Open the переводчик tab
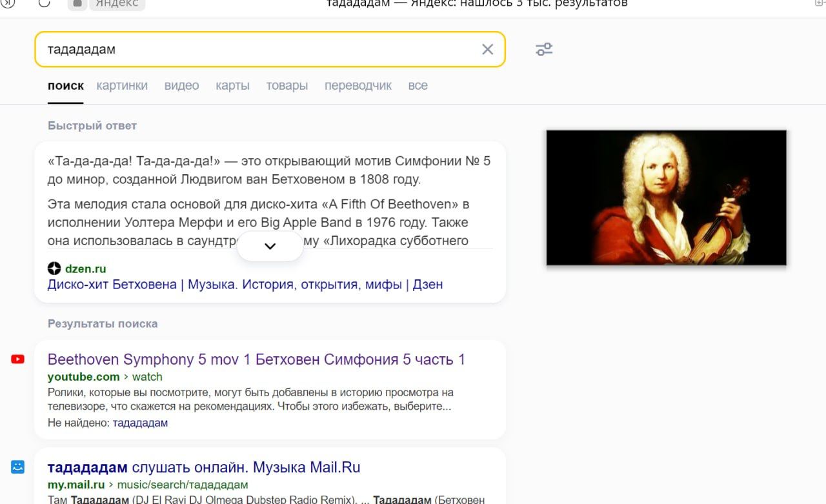 point(358,86)
